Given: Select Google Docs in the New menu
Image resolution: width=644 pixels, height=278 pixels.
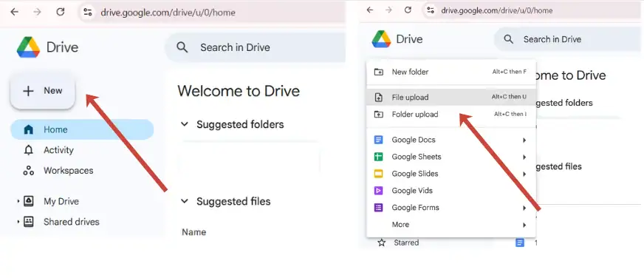Looking at the screenshot, I should point(451,140).
